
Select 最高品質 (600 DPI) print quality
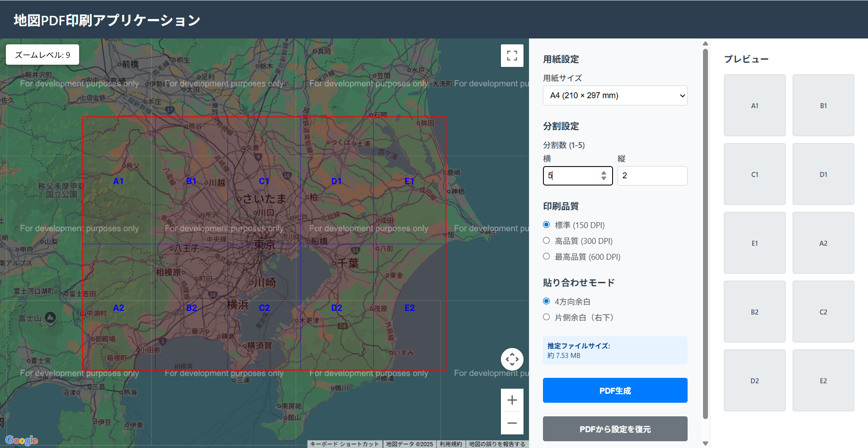point(547,257)
